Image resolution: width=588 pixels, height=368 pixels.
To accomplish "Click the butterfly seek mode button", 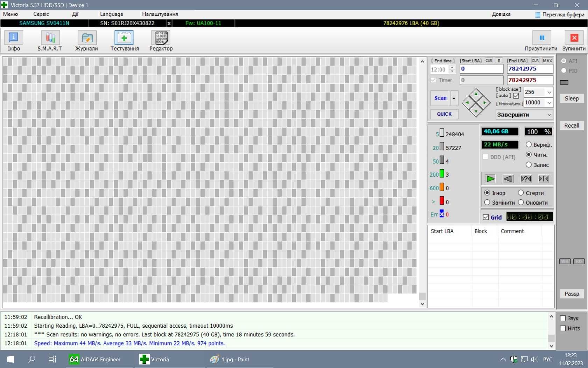I will tap(544, 179).
